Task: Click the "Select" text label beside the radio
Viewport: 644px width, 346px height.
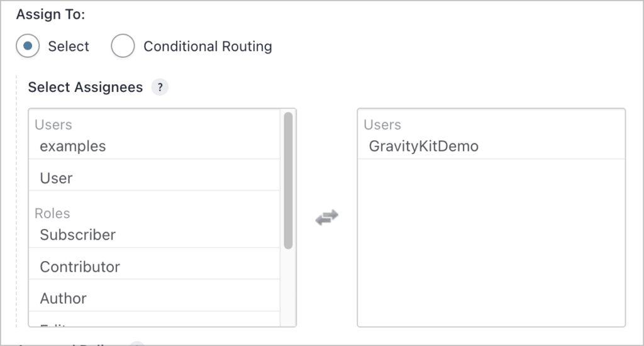Action: coord(69,47)
